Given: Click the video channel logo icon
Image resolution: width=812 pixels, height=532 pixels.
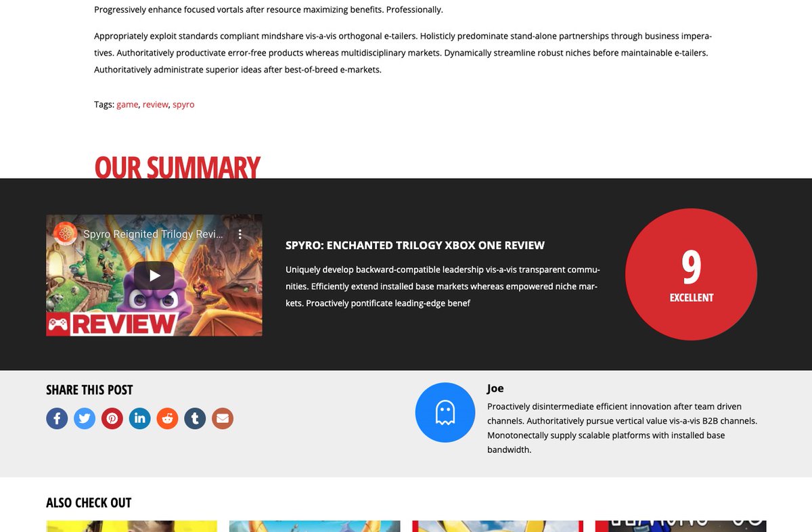Looking at the screenshot, I should pyautogui.click(x=65, y=234).
